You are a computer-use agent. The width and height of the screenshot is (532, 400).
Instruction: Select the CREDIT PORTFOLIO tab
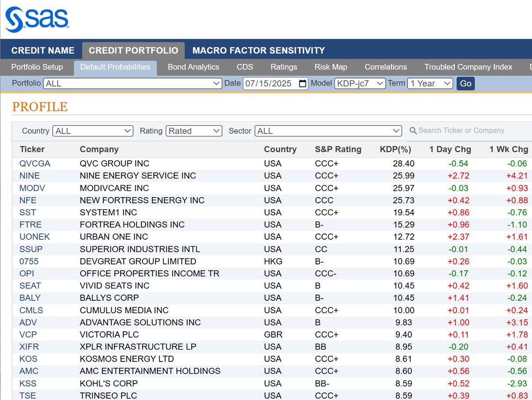[133, 50]
